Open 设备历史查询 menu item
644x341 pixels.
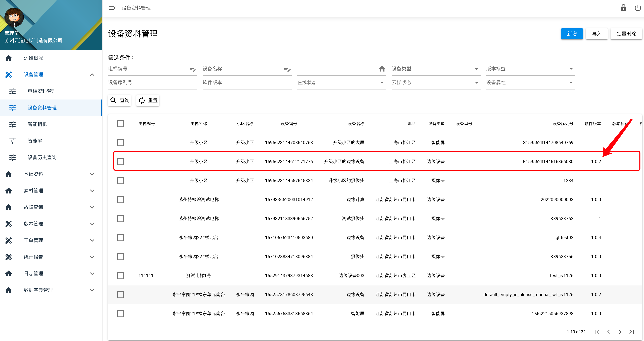pyautogui.click(x=42, y=157)
